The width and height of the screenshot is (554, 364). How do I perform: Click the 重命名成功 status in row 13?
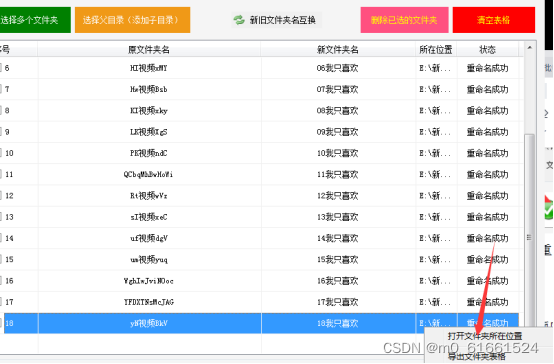coord(488,217)
